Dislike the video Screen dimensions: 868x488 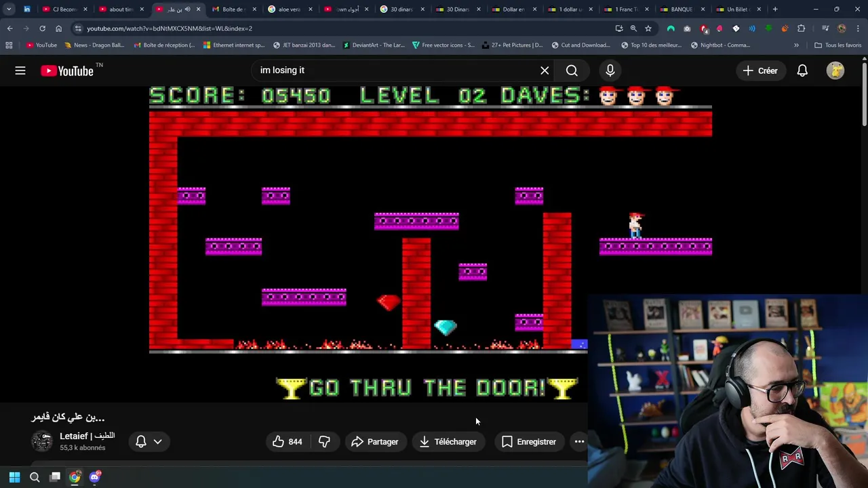point(324,442)
